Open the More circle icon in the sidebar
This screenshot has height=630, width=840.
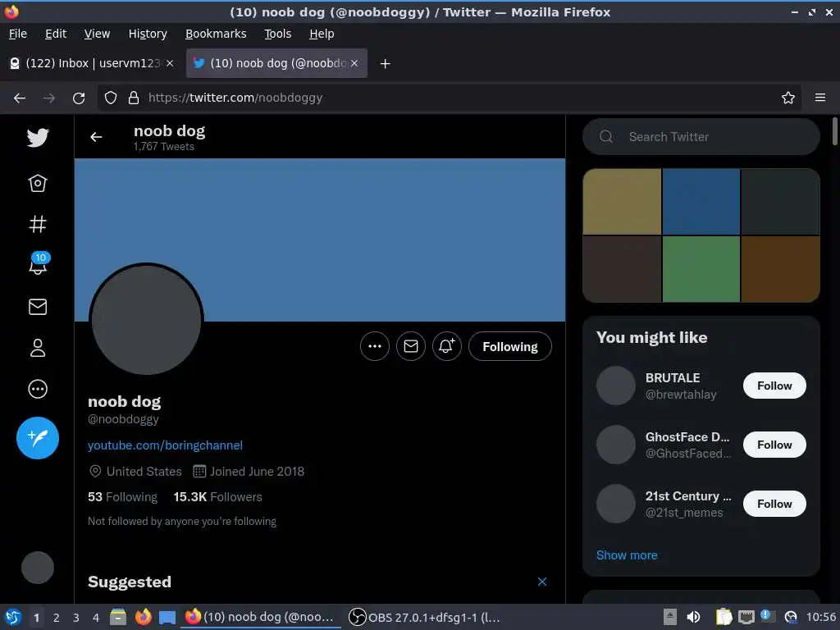click(38, 389)
